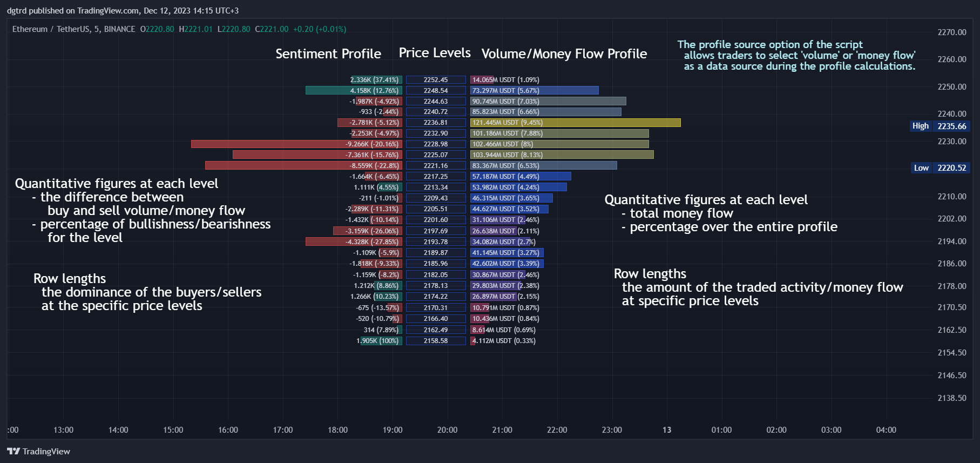Click the 121.445M USDT yellow volume bar

(x=576, y=123)
